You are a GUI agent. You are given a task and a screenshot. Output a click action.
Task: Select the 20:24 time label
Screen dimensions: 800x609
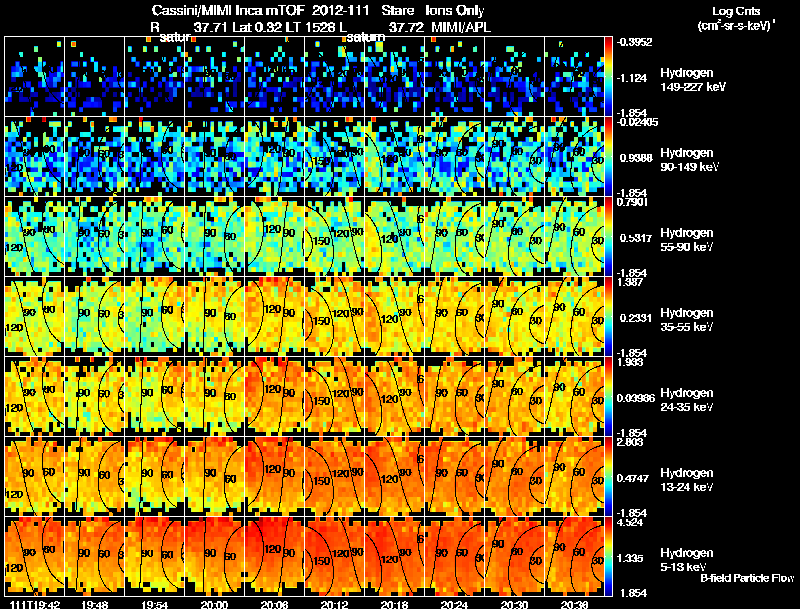[x=455, y=604]
